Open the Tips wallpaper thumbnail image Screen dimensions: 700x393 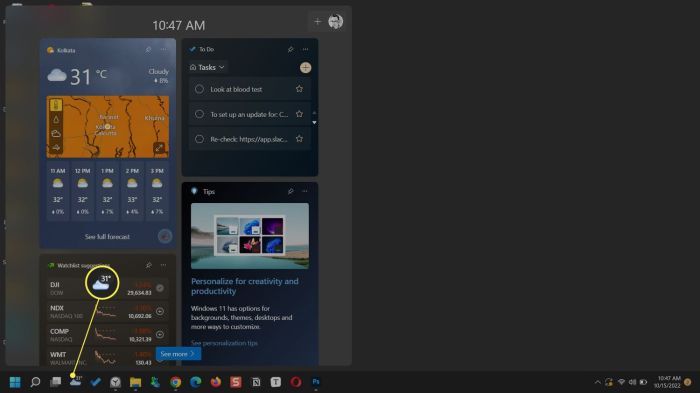(x=250, y=236)
